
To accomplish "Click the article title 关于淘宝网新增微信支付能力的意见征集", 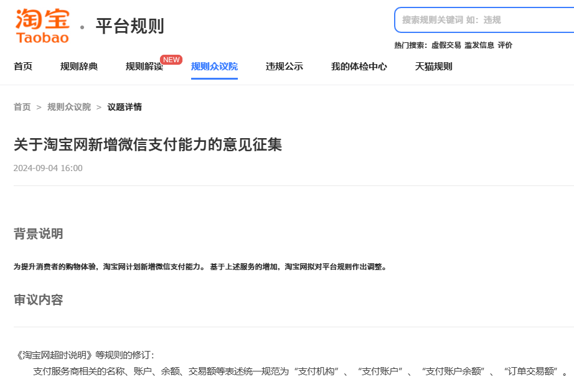I will coord(148,144).
